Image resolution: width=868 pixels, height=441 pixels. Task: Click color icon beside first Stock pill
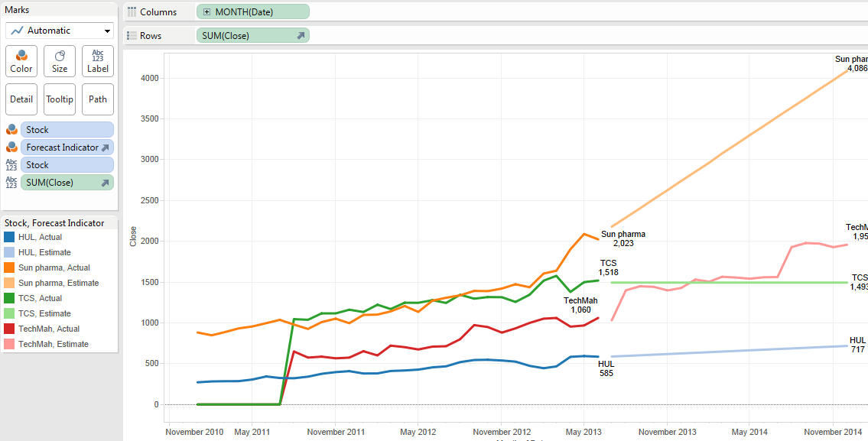pyautogui.click(x=11, y=129)
